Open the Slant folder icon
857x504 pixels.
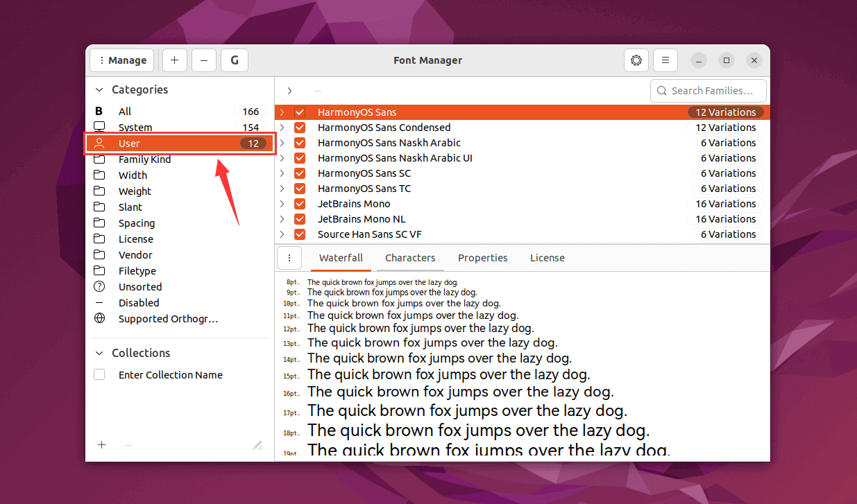[99, 207]
